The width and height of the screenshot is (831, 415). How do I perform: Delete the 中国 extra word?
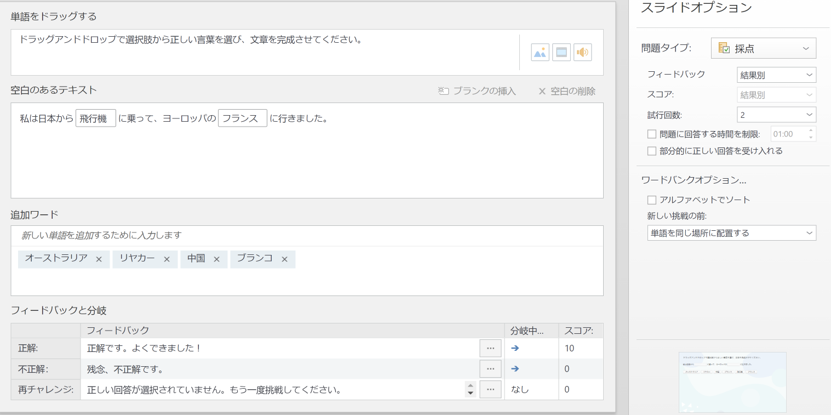coord(216,259)
